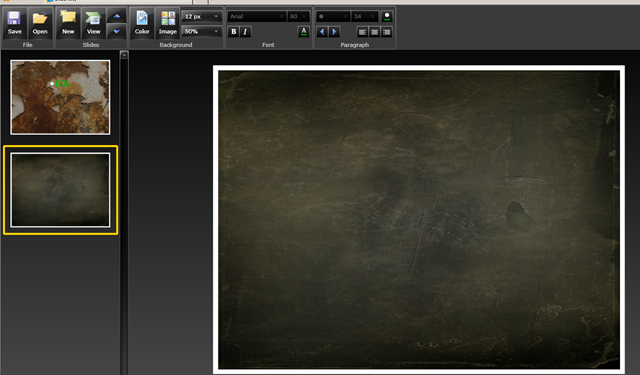
Task: Choose a background Color
Action: click(142, 23)
